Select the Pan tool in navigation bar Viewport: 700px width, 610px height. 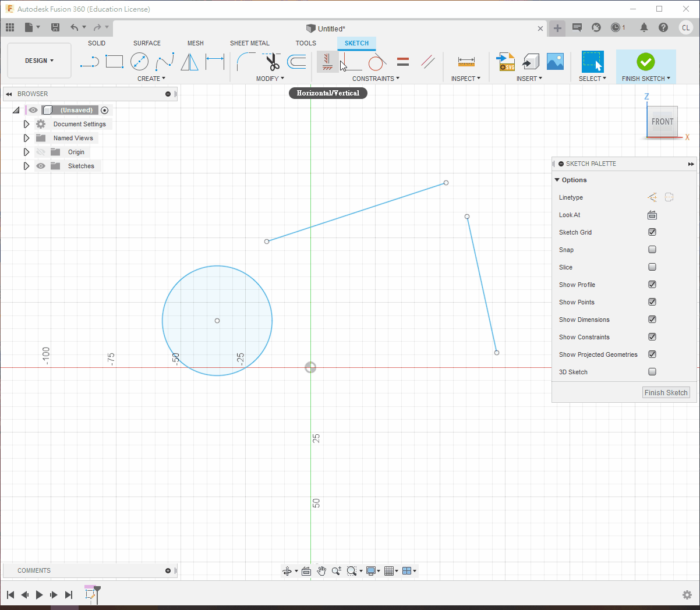tap(321, 571)
